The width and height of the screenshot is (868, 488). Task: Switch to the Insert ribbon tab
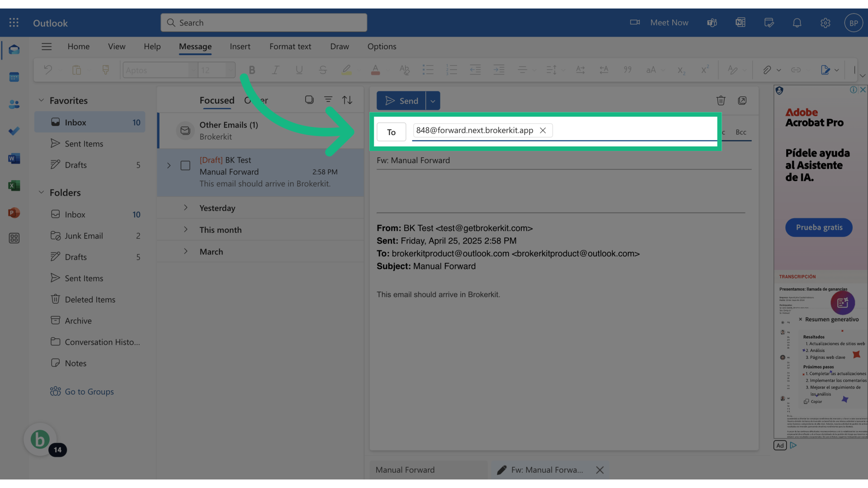tap(240, 47)
